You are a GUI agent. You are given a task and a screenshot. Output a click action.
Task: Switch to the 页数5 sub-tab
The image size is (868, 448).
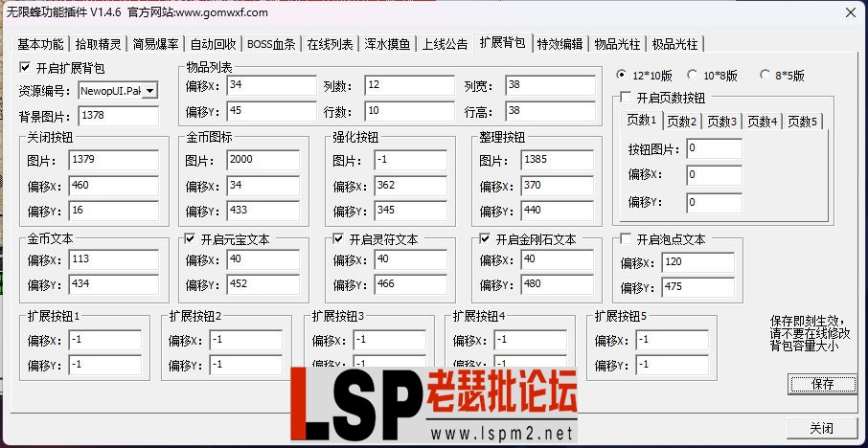pyautogui.click(x=803, y=122)
